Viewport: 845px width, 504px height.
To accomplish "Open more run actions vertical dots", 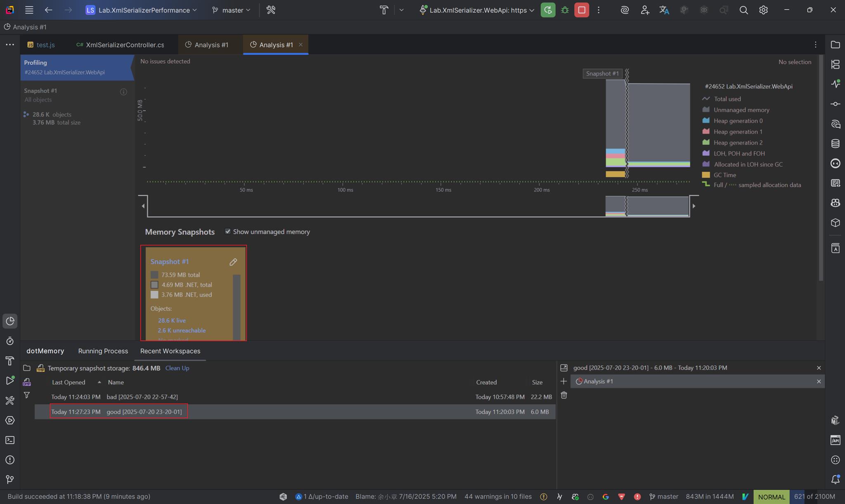I will tap(599, 10).
